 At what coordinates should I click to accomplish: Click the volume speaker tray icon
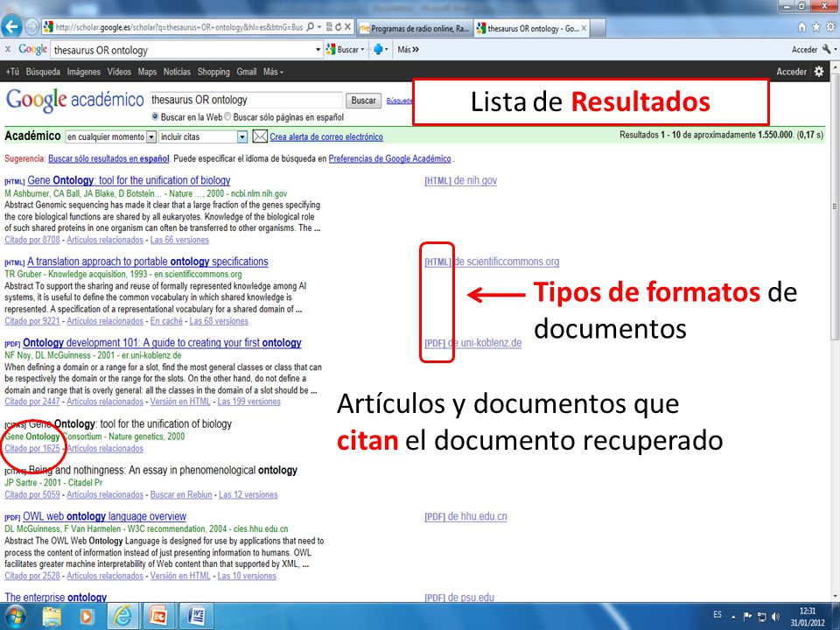point(776,617)
